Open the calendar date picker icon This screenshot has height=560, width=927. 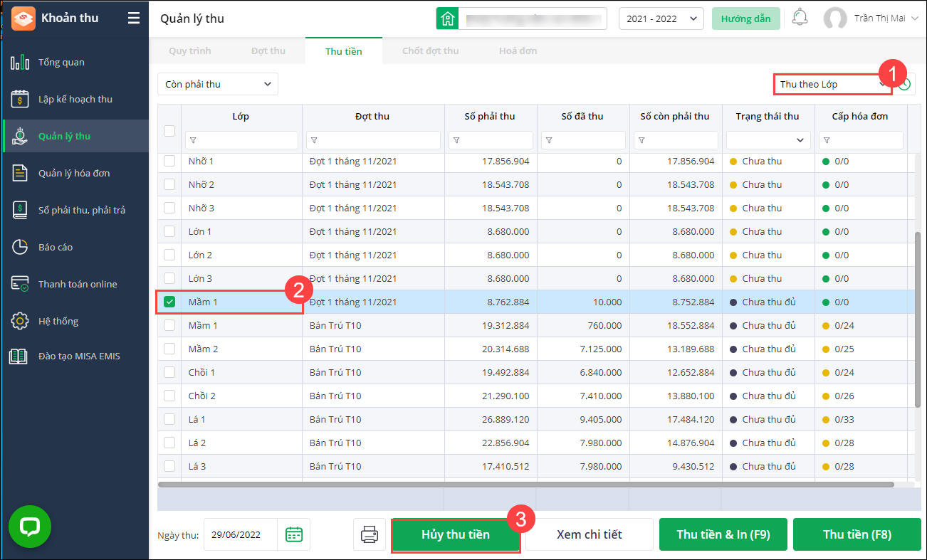click(x=294, y=534)
